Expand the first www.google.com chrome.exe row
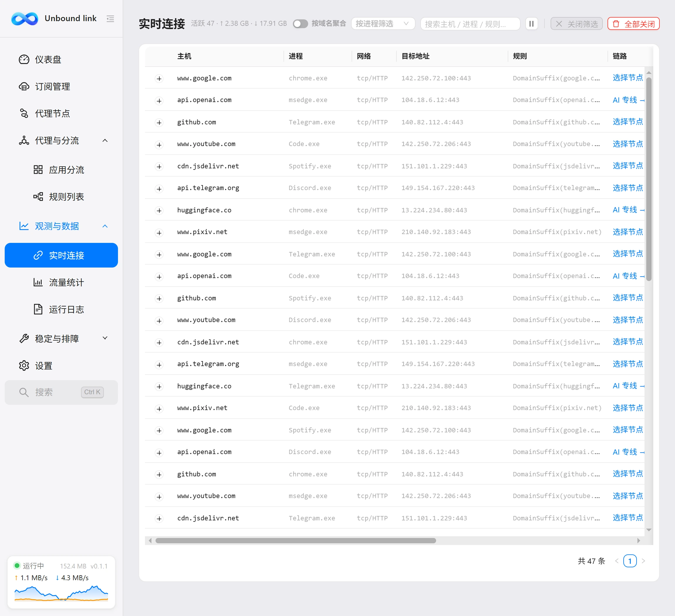 (159, 79)
